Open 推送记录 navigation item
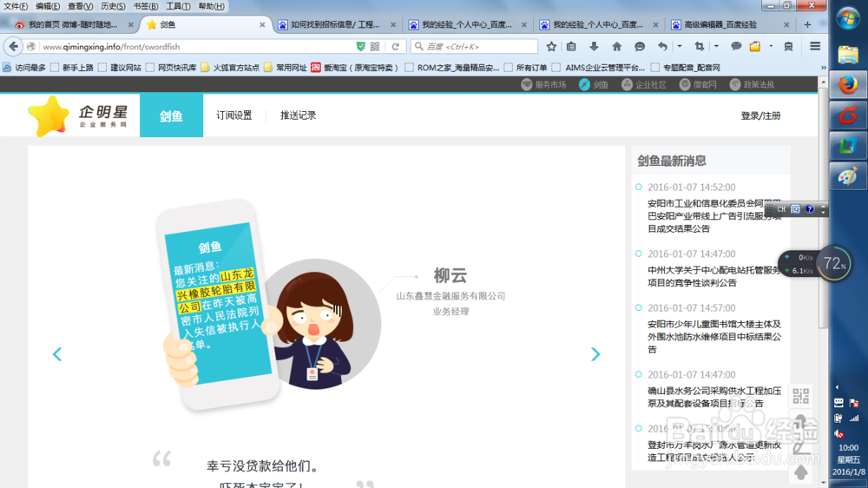 [298, 115]
